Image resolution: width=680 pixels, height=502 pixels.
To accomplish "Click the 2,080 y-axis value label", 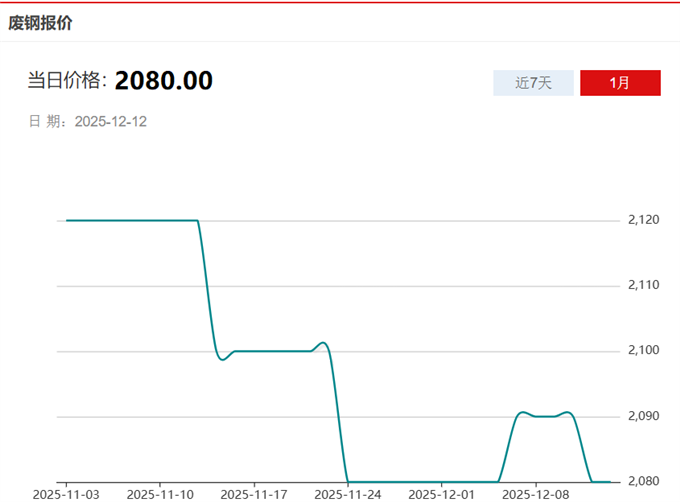I will point(645,481).
